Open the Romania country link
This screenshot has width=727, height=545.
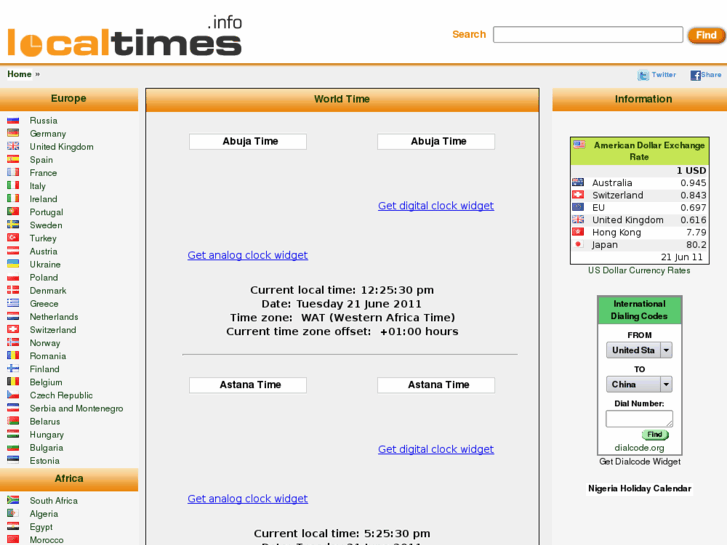(48, 356)
